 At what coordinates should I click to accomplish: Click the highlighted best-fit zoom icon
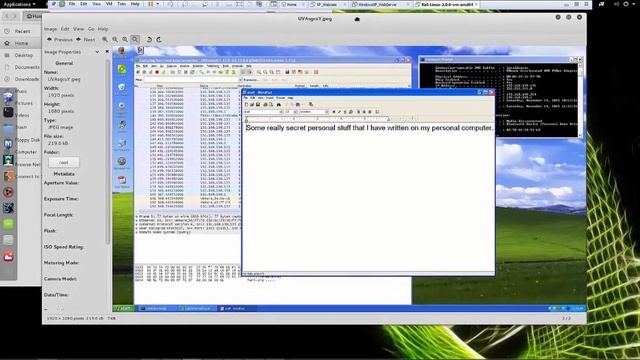pos(135,39)
